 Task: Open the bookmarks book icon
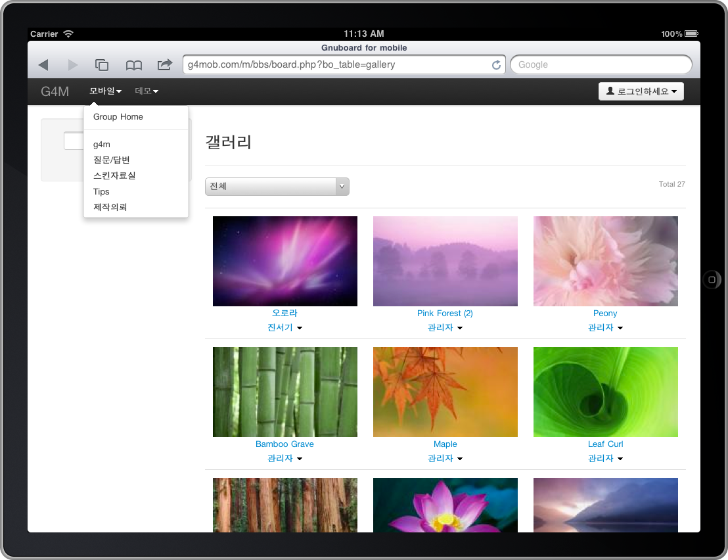(134, 64)
